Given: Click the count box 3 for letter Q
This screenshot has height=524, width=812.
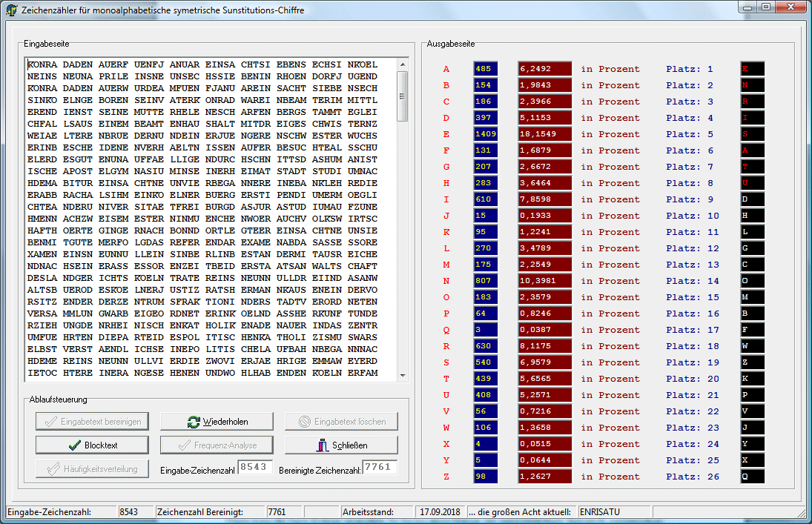Looking at the screenshot, I should [x=485, y=330].
